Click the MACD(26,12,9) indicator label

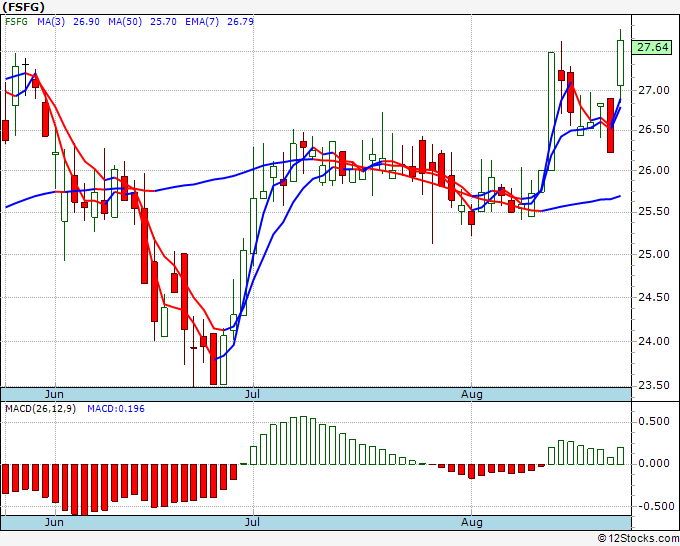click(40, 409)
